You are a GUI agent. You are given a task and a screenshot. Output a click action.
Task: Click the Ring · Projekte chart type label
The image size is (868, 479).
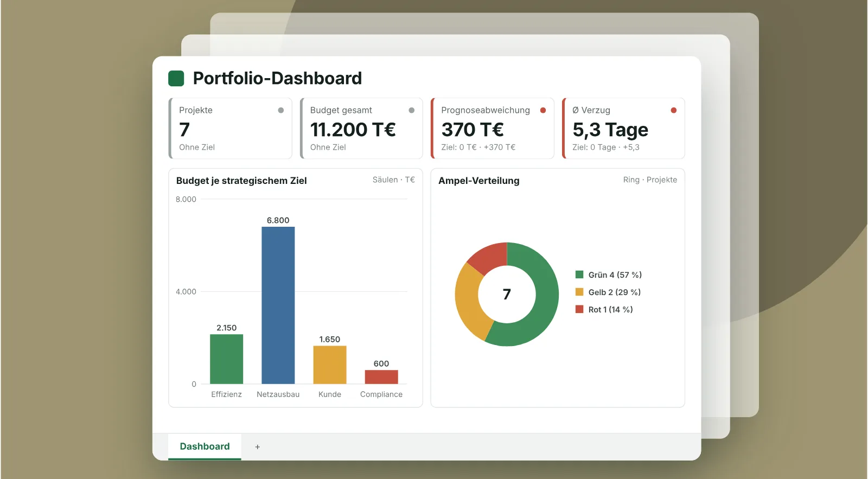coord(650,180)
